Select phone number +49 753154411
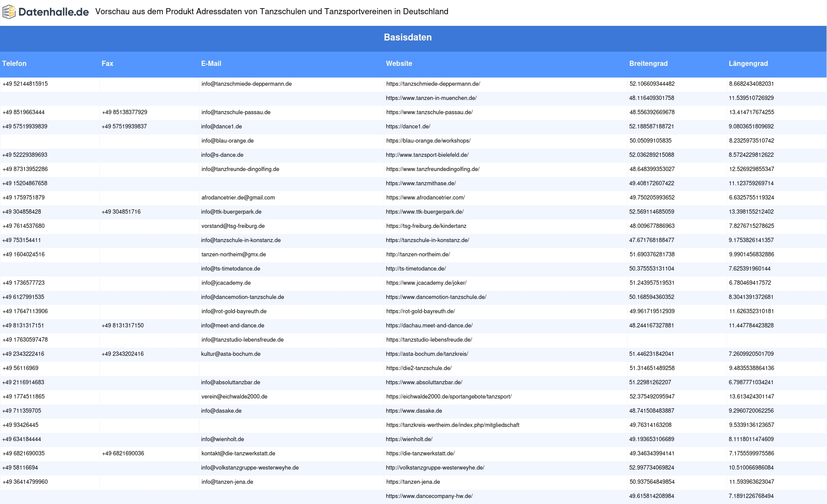Viewport: 827px width, 504px height. 22,240
